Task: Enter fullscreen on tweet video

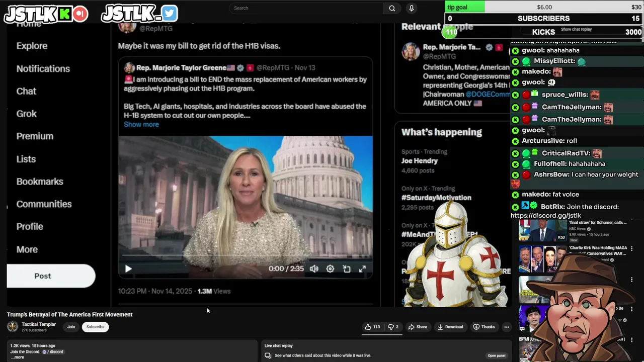Action: (362, 269)
